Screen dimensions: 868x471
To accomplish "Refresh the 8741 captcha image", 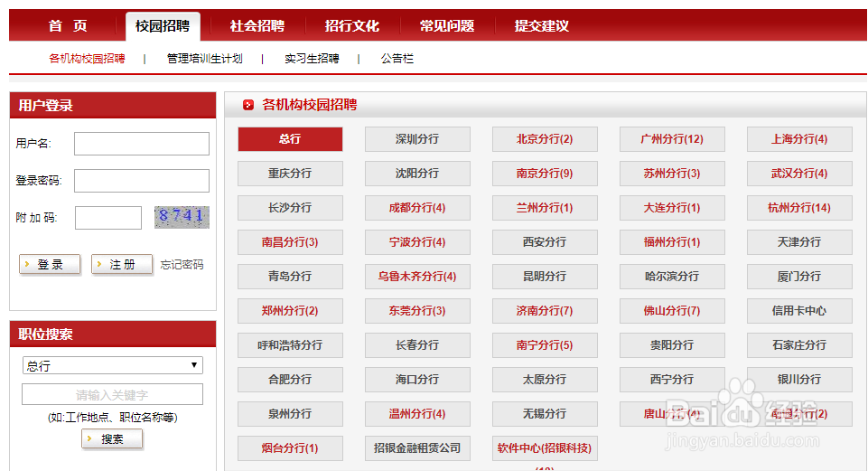I will click(182, 217).
